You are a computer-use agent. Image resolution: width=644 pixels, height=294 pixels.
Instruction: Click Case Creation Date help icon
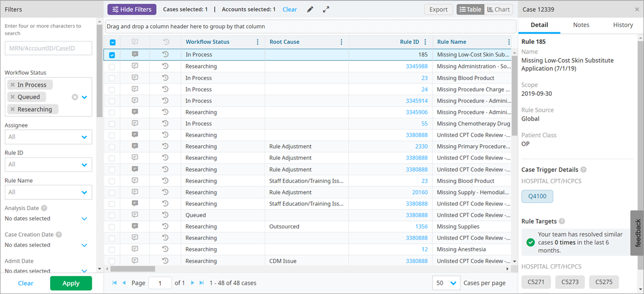(59, 235)
